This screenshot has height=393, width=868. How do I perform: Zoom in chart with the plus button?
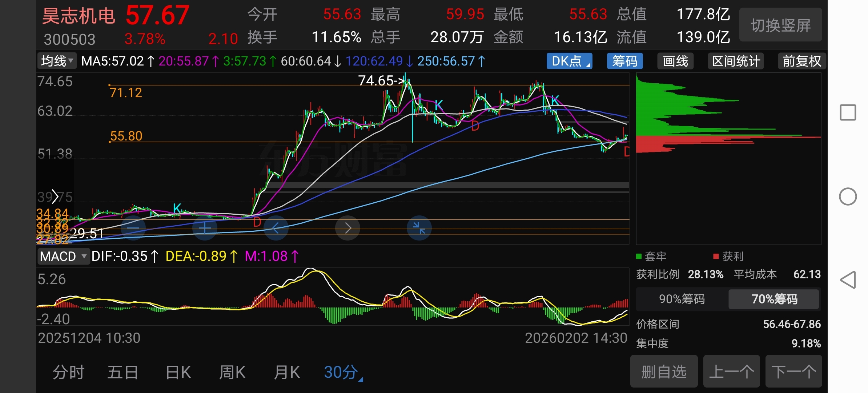205,228
